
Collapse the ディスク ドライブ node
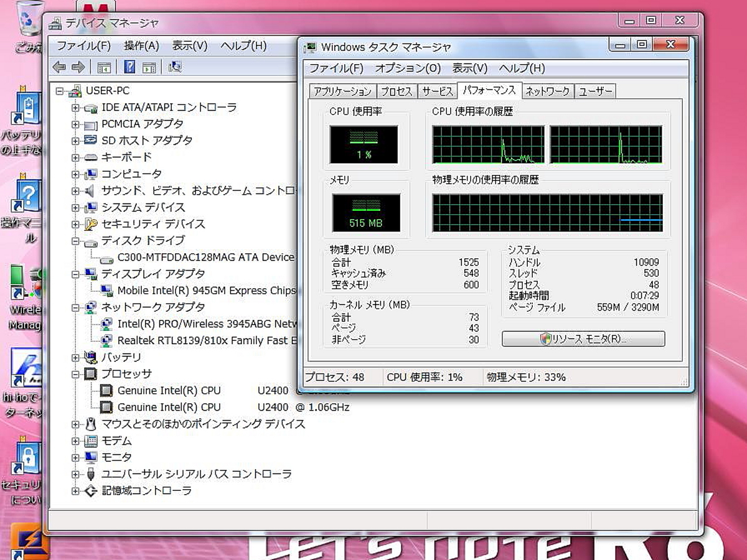click(x=76, y=241)
